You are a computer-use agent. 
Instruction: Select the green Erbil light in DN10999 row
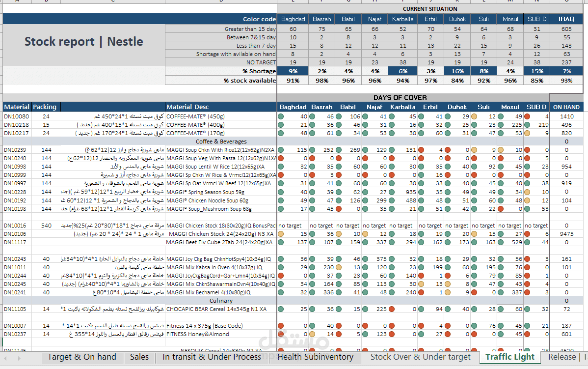(421, 175)
